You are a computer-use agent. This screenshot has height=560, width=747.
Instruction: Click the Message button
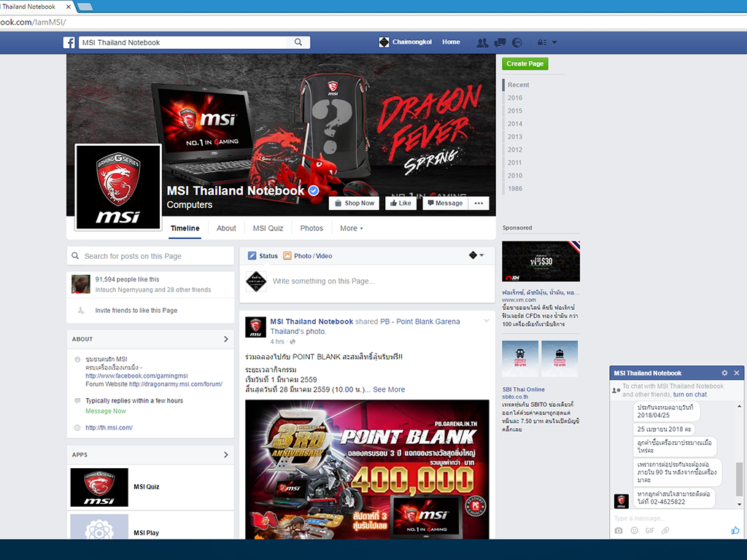[446, 203]
